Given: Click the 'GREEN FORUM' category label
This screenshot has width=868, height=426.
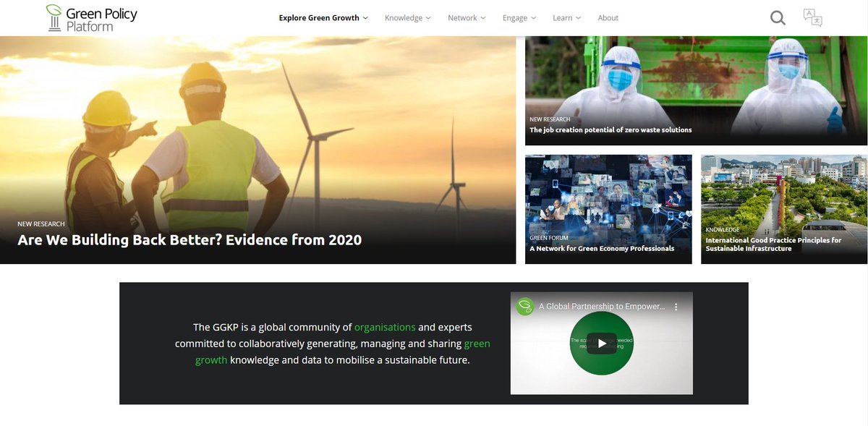Looking at the screenshot, I should (549, 237).
